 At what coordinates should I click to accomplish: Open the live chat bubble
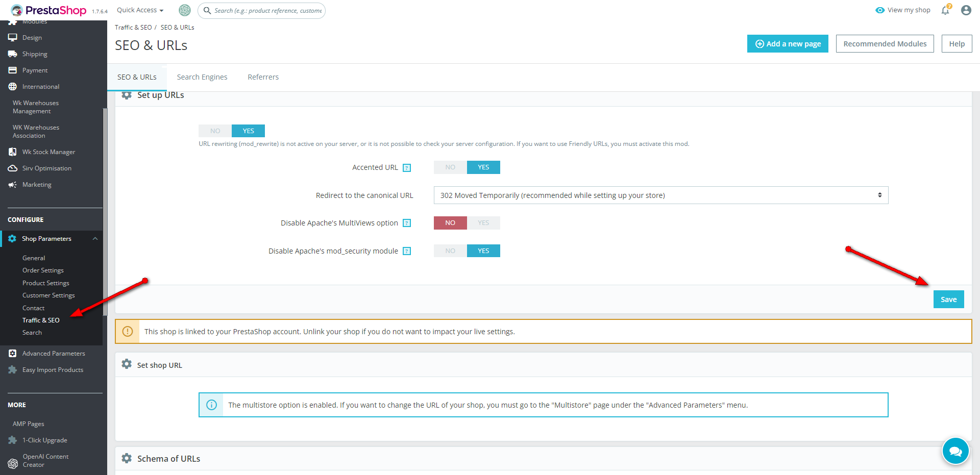[x=955, y=451]
